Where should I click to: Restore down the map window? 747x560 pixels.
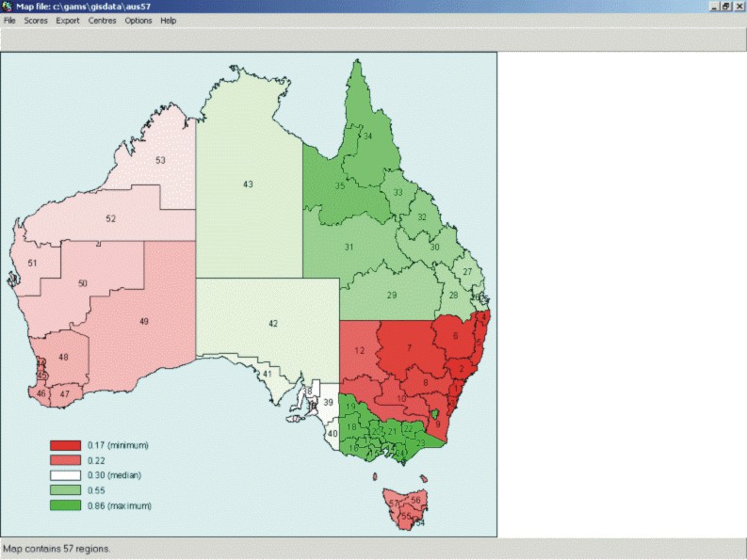click(724, 7)
